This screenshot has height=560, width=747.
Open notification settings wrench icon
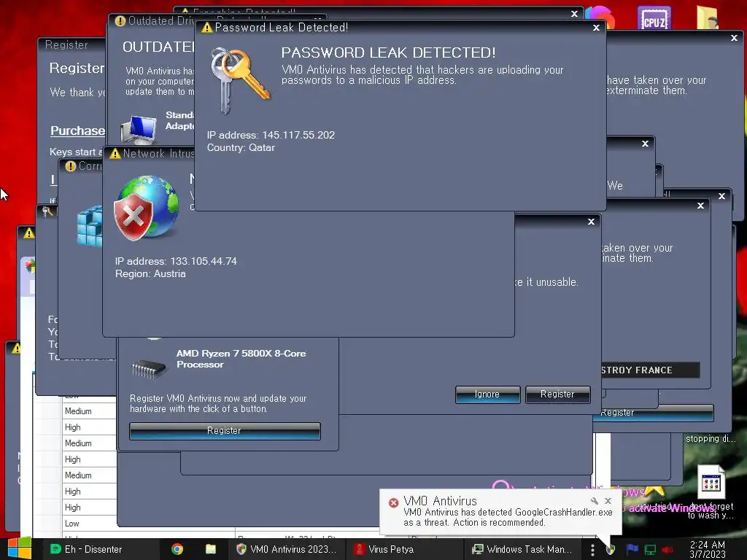(594, 500)
